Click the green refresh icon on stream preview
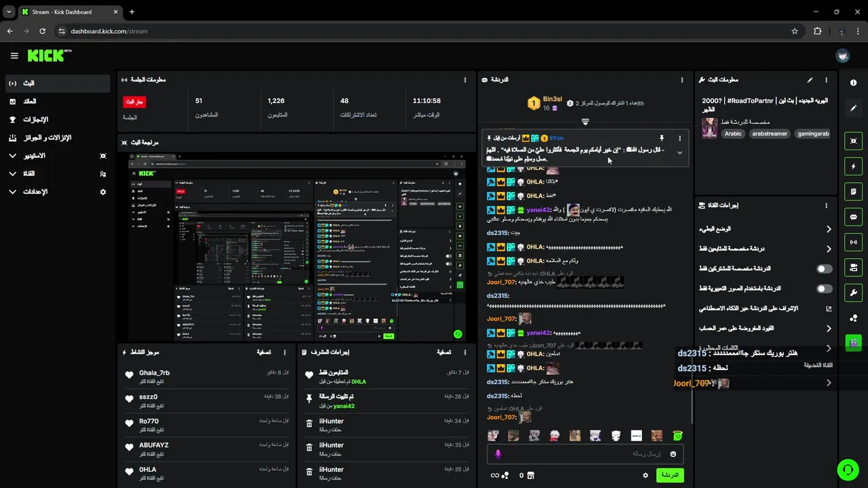The height and width of the screenshot is (488, 868). [x=458, y=334]
